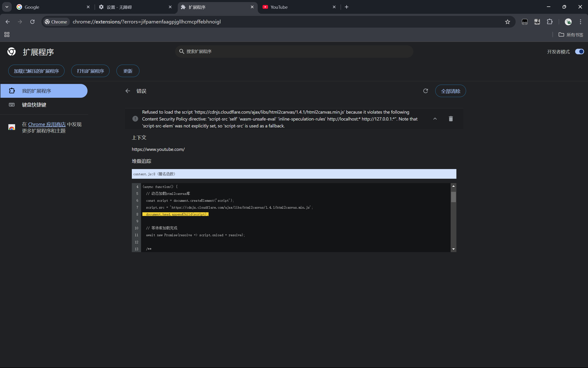Bookmark this page with the star icon

click(x=507, y=22)
